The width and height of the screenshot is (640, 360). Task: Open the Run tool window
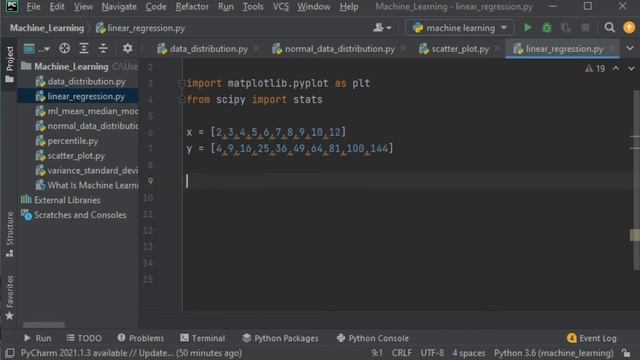click(x=38, y=338)
